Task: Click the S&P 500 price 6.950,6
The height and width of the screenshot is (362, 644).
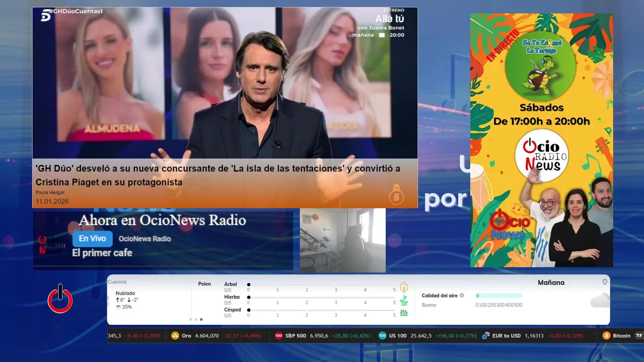Action: (x=319, y=336)
